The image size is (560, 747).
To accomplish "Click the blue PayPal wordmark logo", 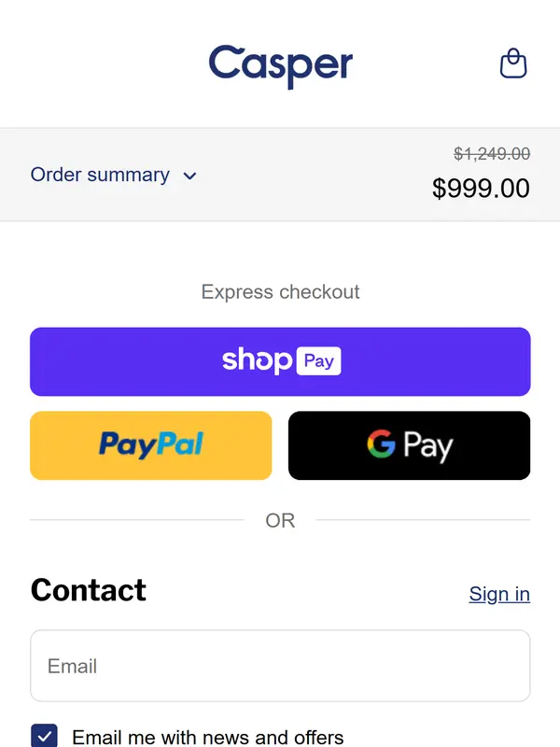I will pos(151,444).
